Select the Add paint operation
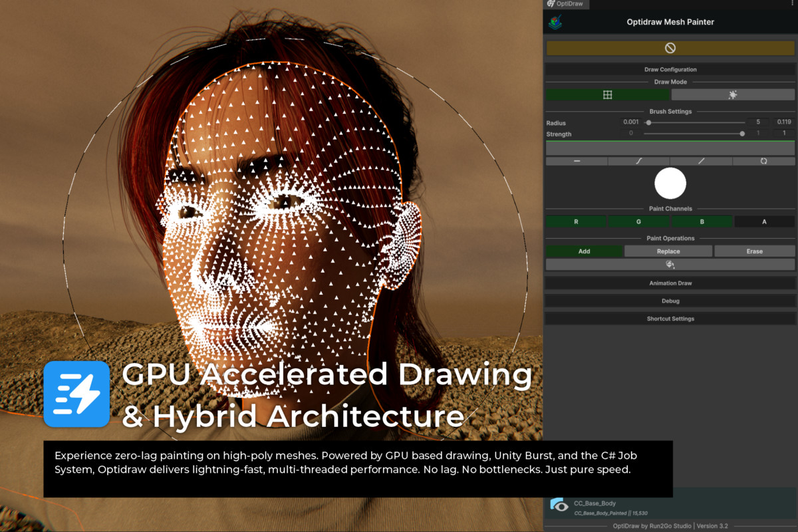Viewport: 798px width, 532px height. 585,251
